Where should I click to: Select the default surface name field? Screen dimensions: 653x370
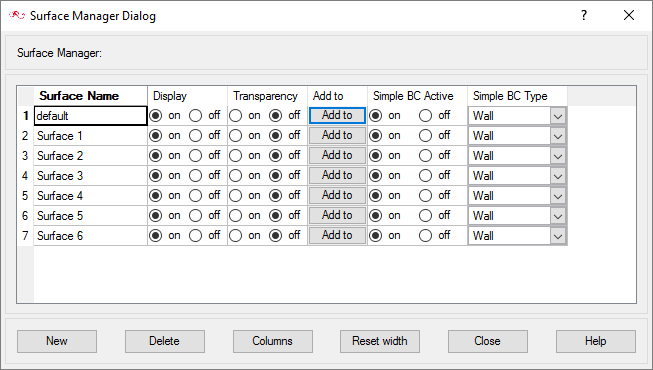pyautogui.click(x=90, y=115)
